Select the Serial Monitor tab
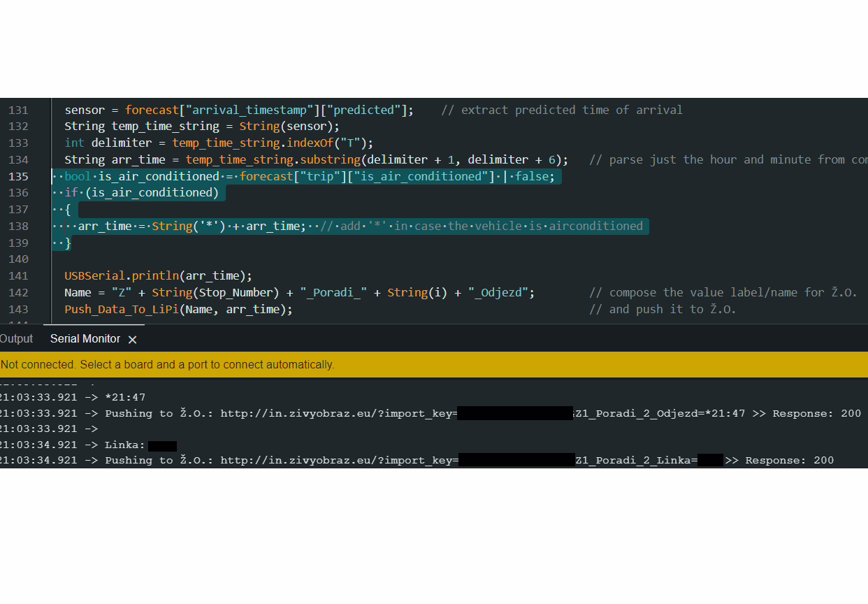This screenshot has height=604, width=868. [x=85, y=339]
